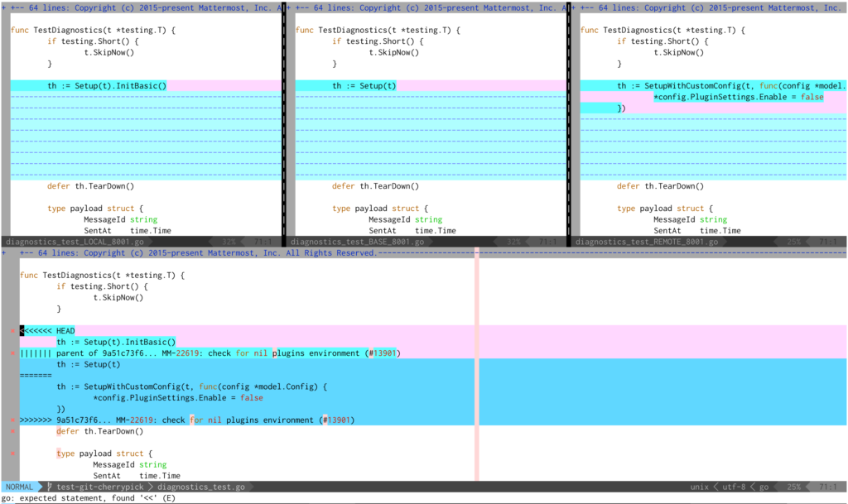Click th := SetupWithCustomConfig in the REMOTE pane
The width and height of the screenshot is (848, 504).
pyautogui.click(x=732, y=85)
